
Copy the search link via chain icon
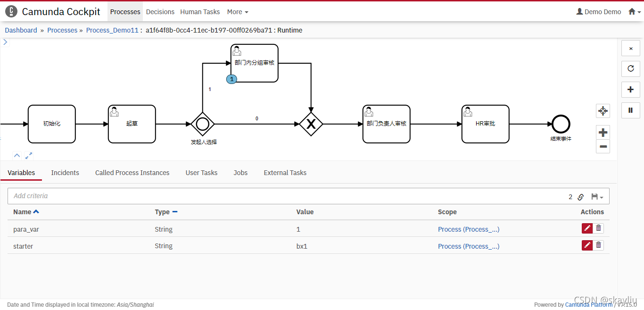(x=581, y=197)
